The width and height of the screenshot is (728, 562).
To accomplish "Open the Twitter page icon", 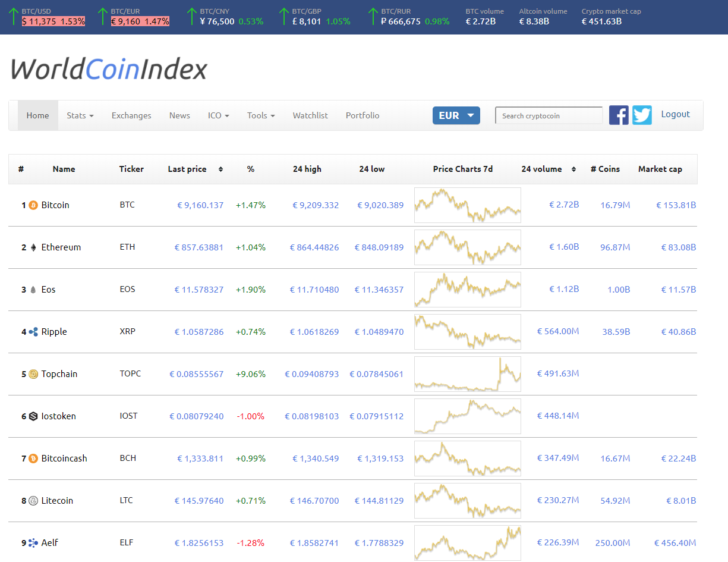I will click(x=642, y=115).
